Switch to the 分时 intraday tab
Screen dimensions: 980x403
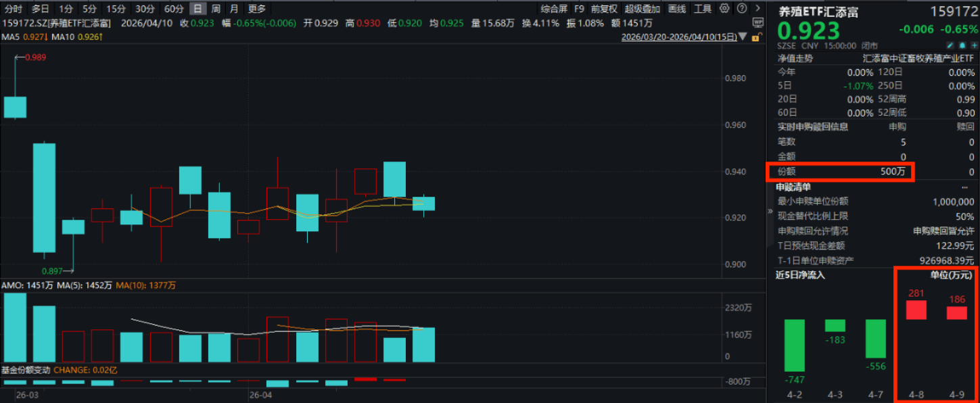point(13,9)
